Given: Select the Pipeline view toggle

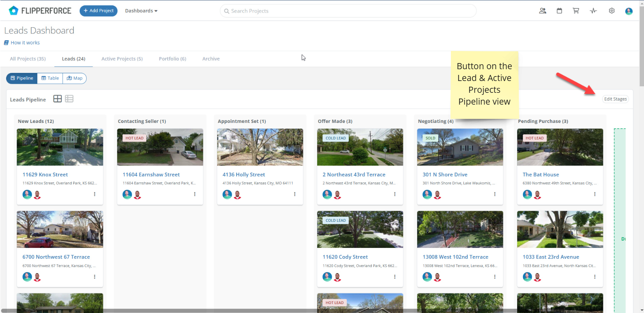Looking at the screenshot, I should pos(22,78).
